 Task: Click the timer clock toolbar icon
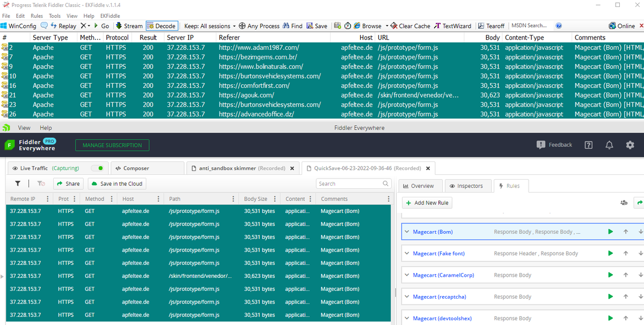tap(348, 26)
